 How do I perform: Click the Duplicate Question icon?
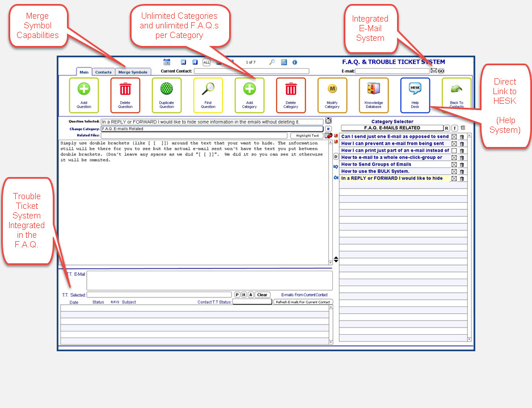[166, 91]
